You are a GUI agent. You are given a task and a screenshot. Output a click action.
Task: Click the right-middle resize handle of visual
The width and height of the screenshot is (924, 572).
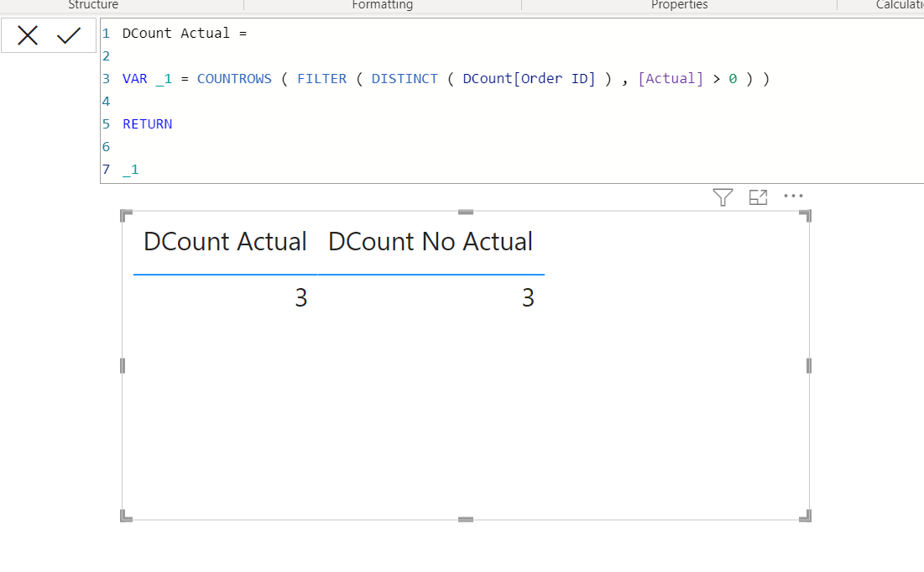(808, 365)
